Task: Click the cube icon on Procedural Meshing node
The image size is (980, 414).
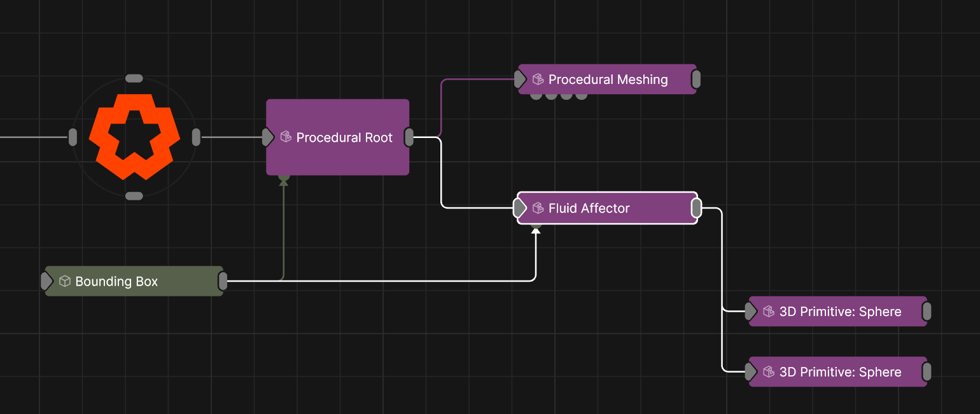Action: coord(538,79)
